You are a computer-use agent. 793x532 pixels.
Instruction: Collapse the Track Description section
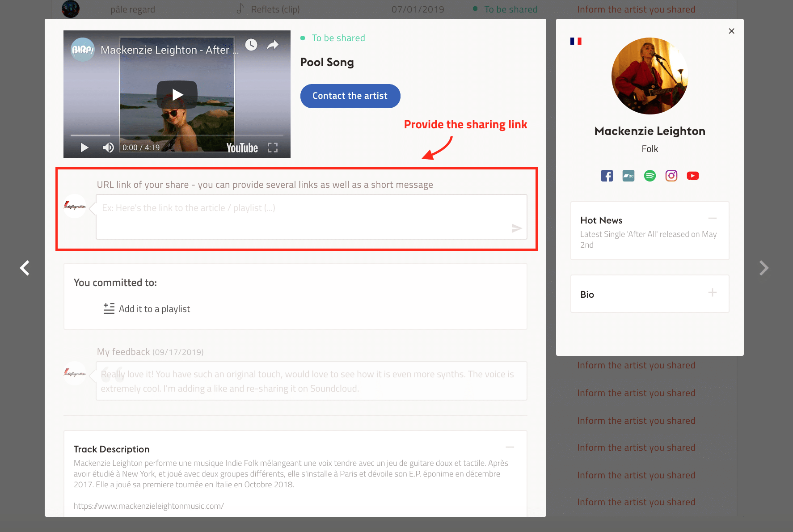510,447
